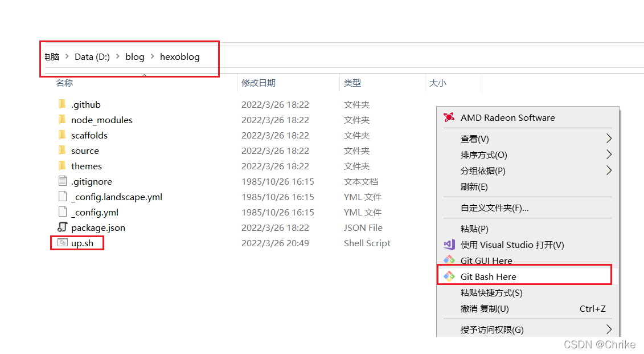Select the scaffolds folder name
The width and height of the screenshot is (644, 354).
tap(89, 135)
